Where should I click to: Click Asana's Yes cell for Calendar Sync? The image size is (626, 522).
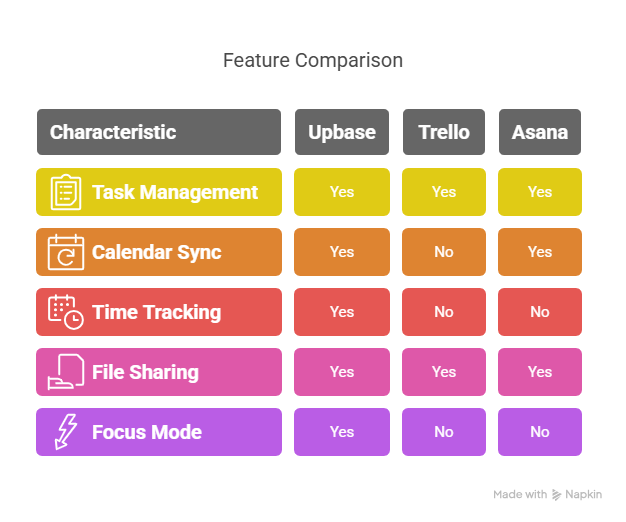pyautogui.click(x=540, y=252)
